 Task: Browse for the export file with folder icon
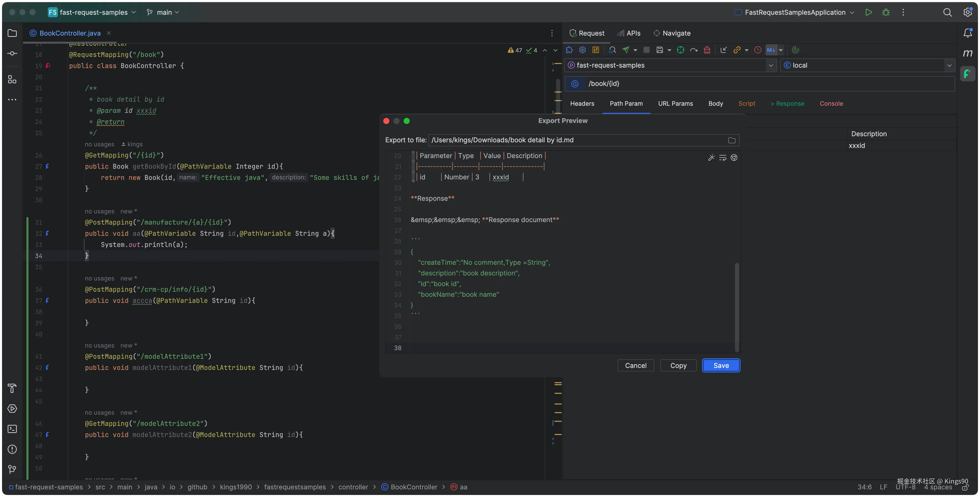click(x=732, y=140)
